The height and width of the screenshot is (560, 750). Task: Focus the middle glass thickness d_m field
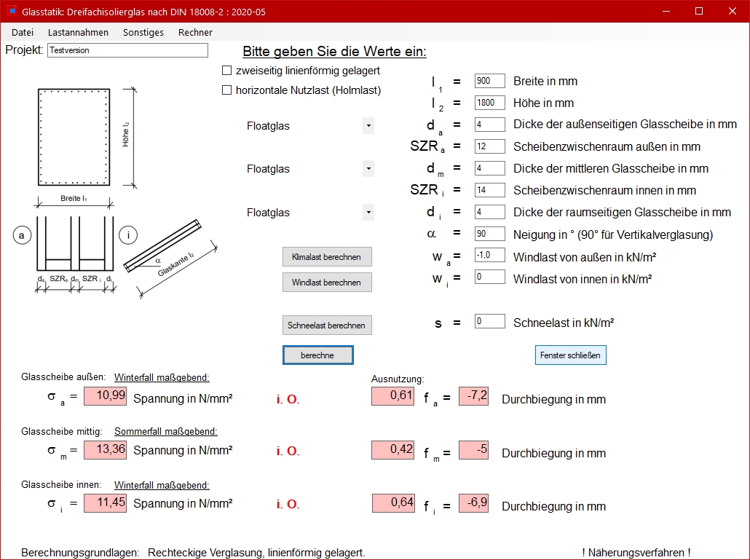click(x=490, y=168)
